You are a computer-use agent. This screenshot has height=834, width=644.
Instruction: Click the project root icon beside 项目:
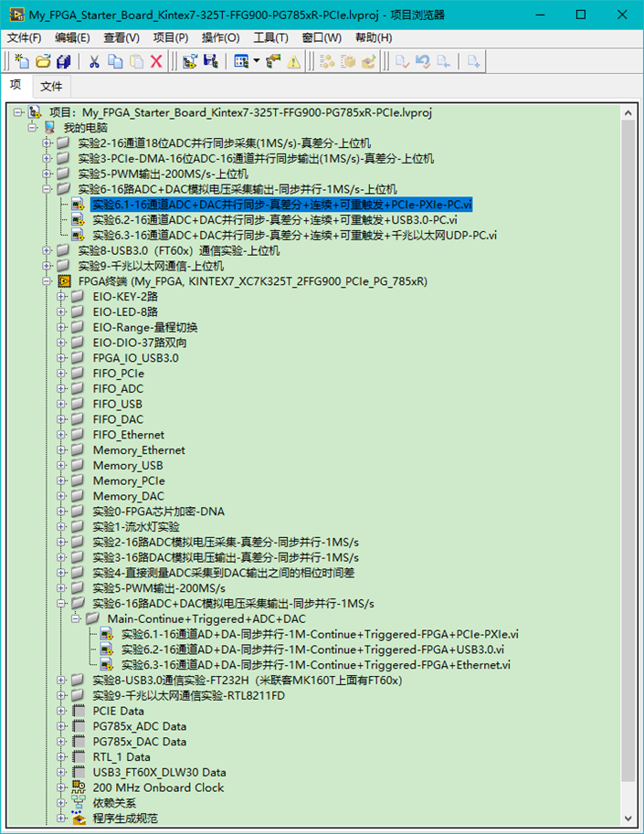(x=35, y=112)
